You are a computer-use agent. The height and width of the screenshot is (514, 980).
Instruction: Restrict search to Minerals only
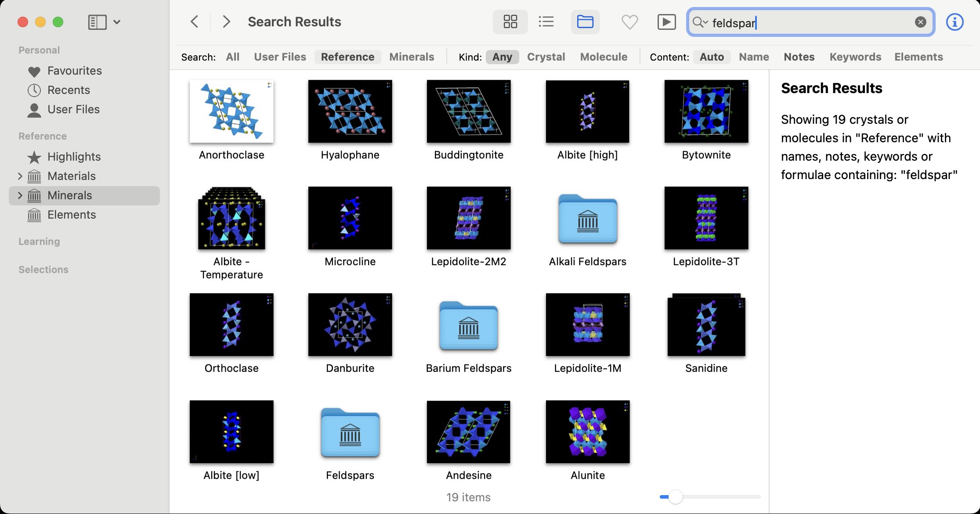pos(411,57)
